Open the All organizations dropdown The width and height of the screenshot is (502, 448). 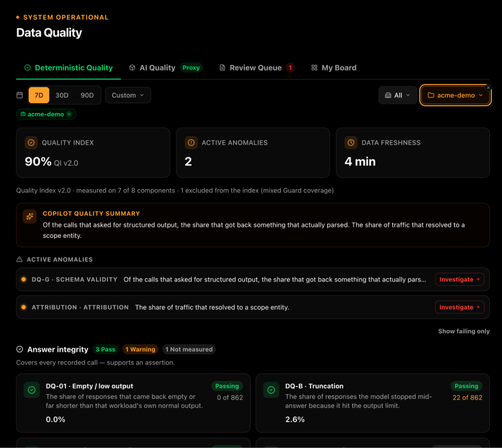click(397, 96)
